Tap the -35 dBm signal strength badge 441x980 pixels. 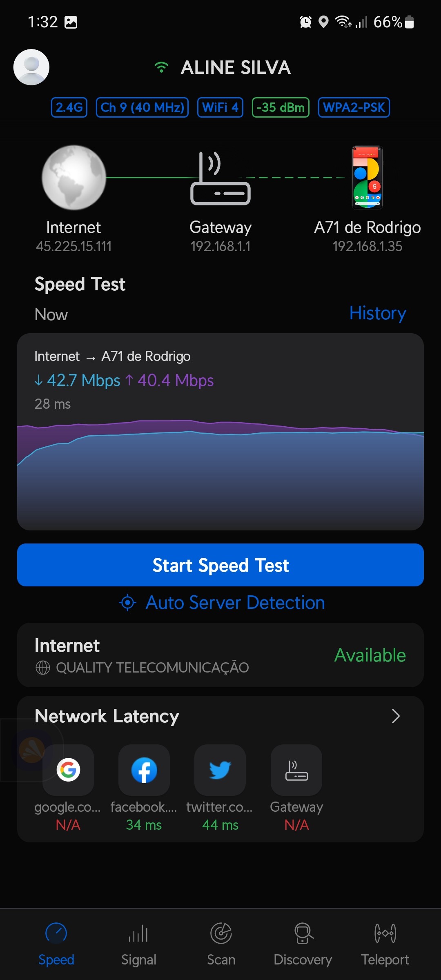[281, 107]
